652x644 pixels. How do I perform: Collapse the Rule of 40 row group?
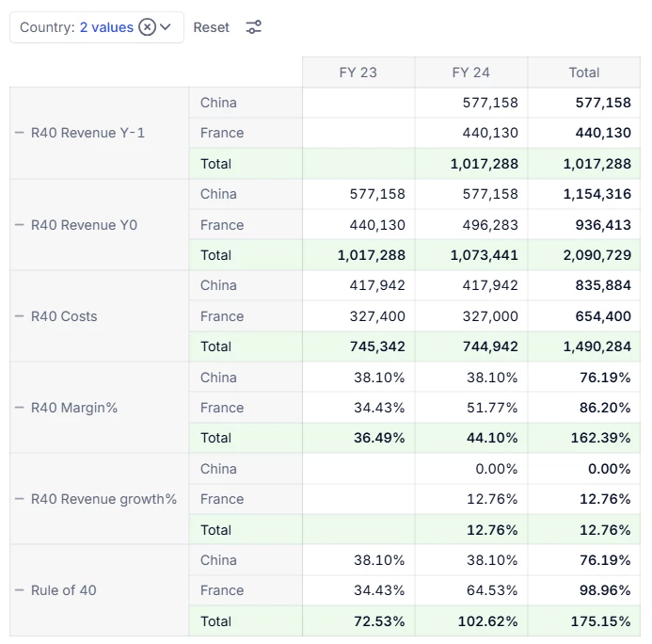(x=20, y=590)
